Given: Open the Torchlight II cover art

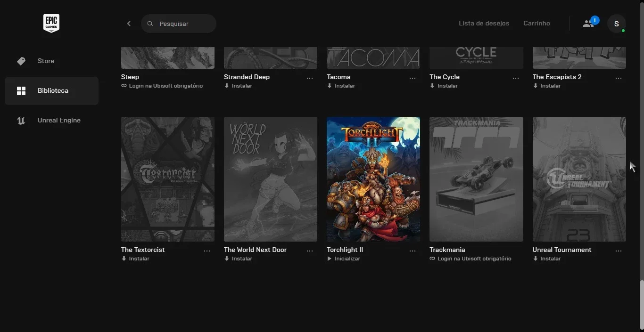Looking at the screenshot, I should [x=373, y=179].
